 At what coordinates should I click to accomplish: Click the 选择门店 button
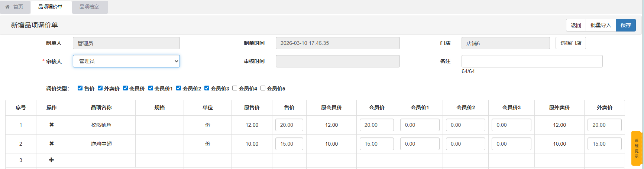[x=570, y=43]
